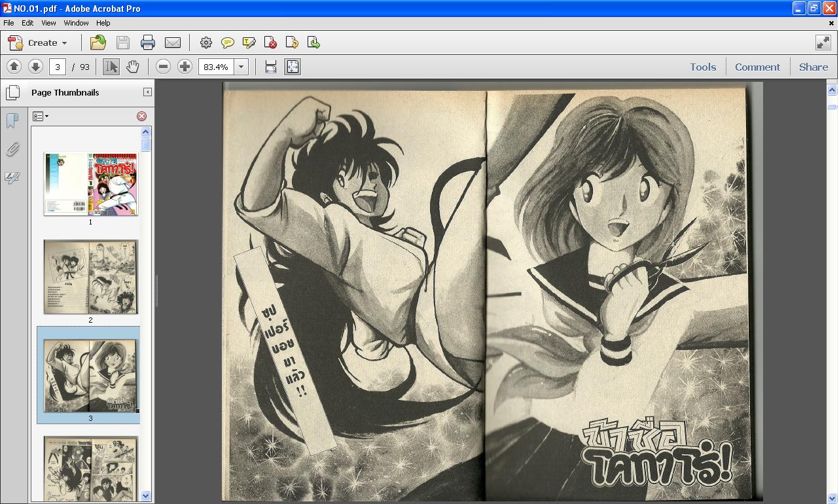Select page 1 thumbnail
The image size is (839, 504).
pos(90,184)
